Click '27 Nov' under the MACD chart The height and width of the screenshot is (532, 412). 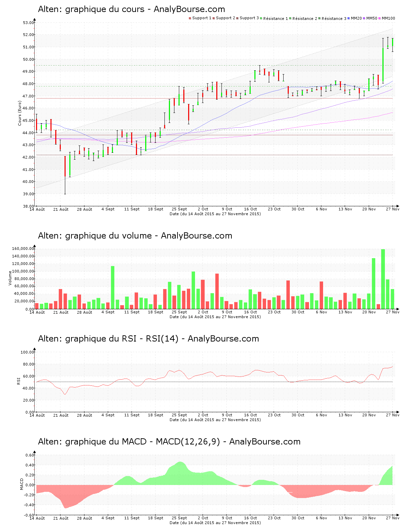[x=392, y=518]
